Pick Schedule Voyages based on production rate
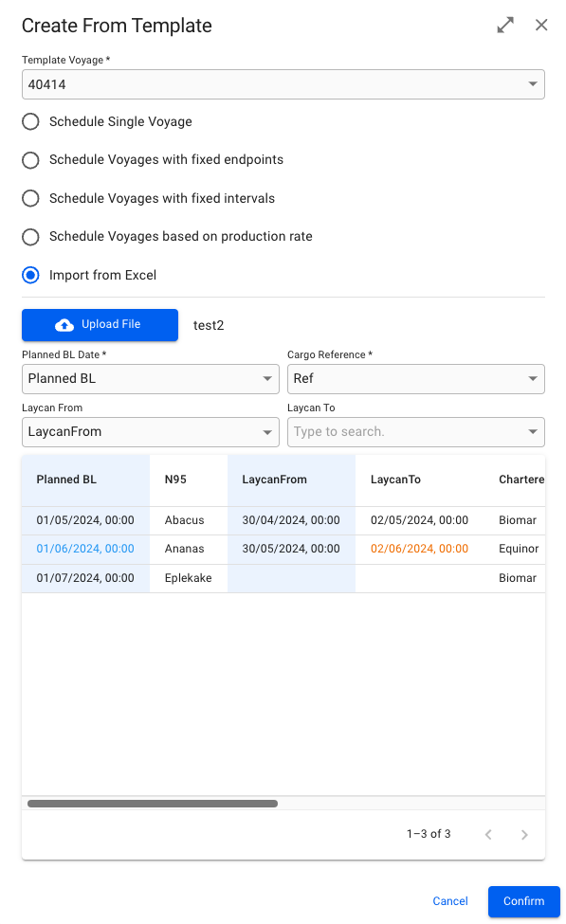The width and height of the screenshot is (566, 924). (30, 236)
